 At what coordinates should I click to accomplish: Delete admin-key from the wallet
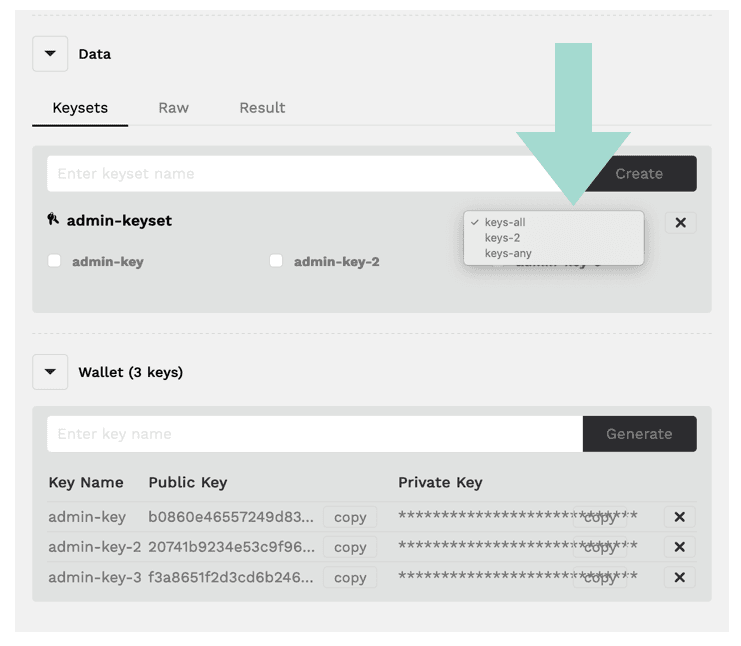click(680, 517)
